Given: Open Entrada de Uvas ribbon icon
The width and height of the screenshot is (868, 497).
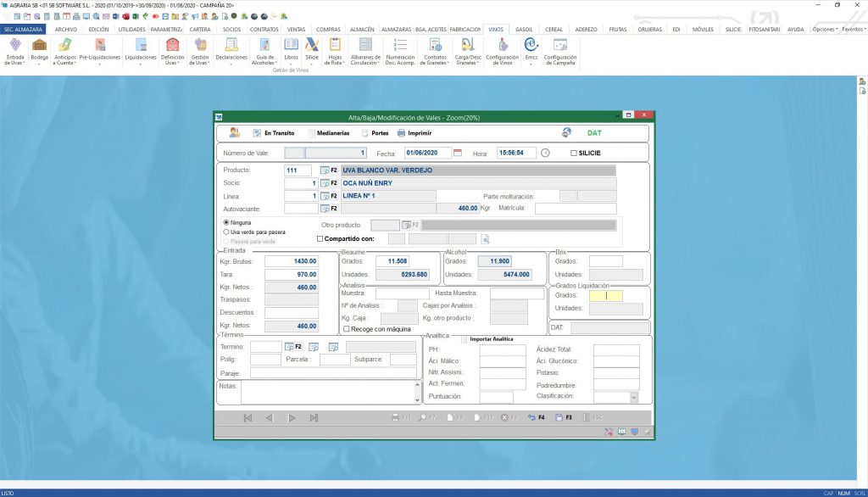Looking at the screenshot, I should [x=14, y=45].
